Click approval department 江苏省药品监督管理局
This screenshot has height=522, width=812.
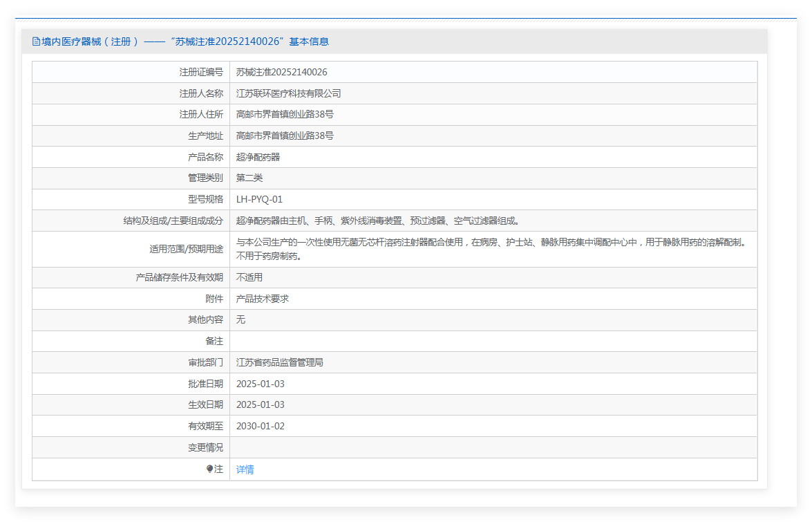[x=279, y=362]
